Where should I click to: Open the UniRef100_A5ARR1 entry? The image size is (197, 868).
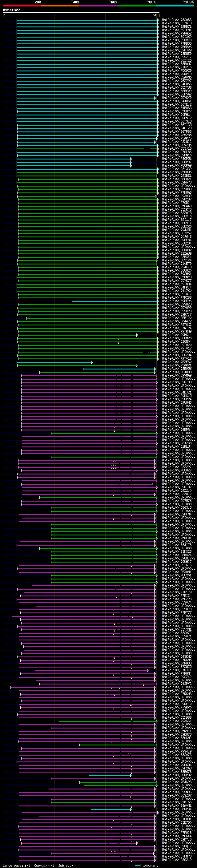pos(177,365)
